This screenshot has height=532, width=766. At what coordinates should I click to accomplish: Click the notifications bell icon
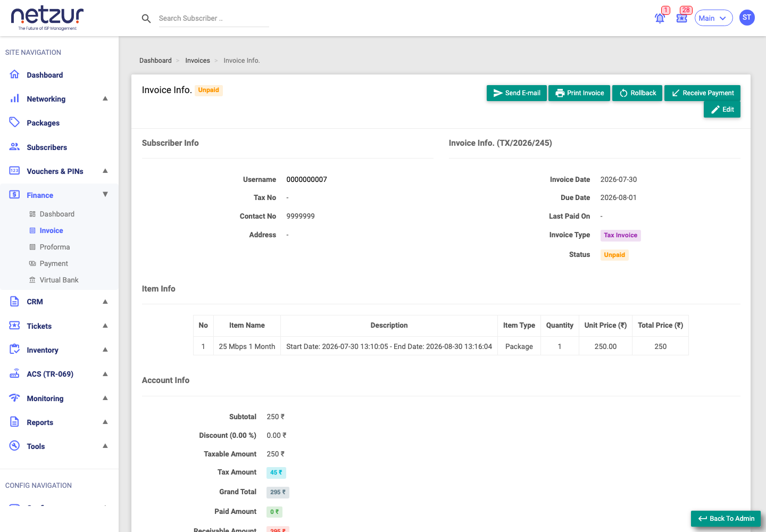(x=660, y=18)
